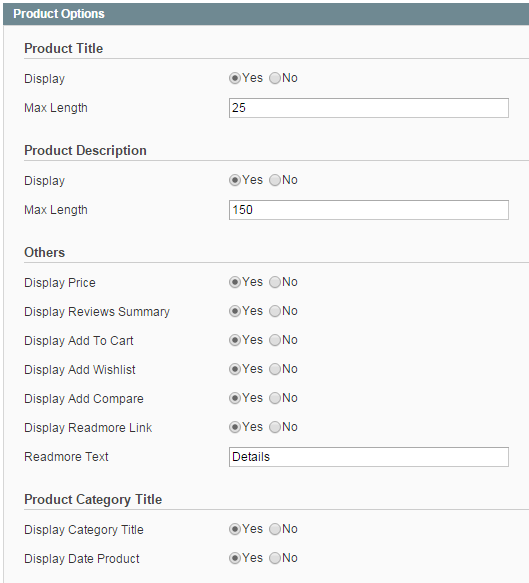Select No for Display Date Product
The width and height of the screenshot is (529, 583).
(275, 558)
